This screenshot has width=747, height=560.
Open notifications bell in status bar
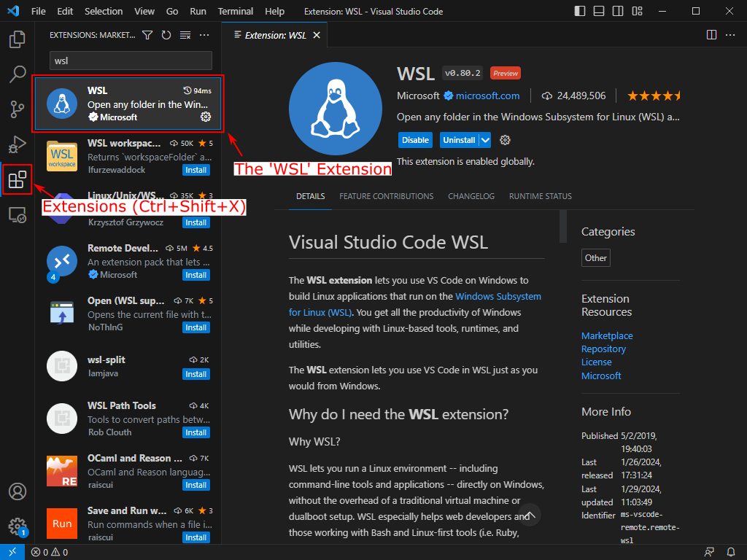tap(731, 552)
